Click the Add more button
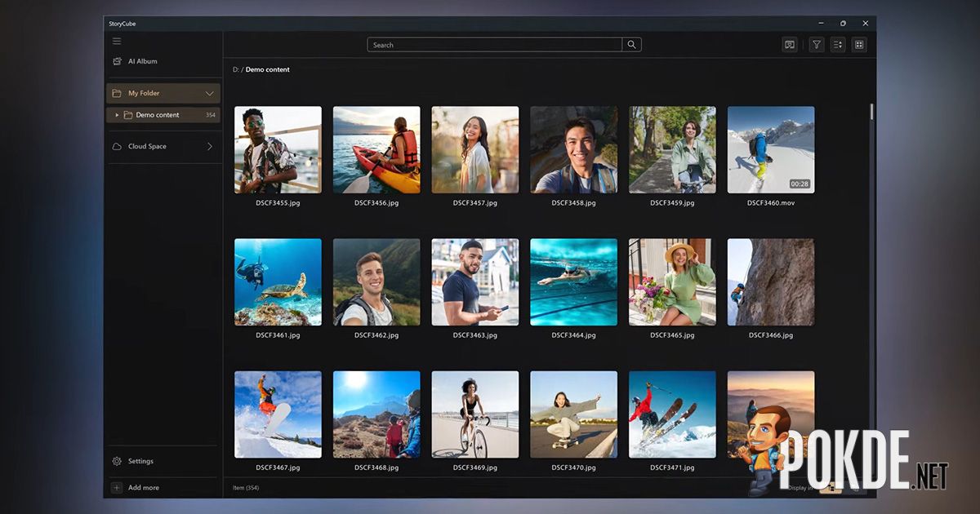Viewport: 980px width, 514px height. [163, 488]
